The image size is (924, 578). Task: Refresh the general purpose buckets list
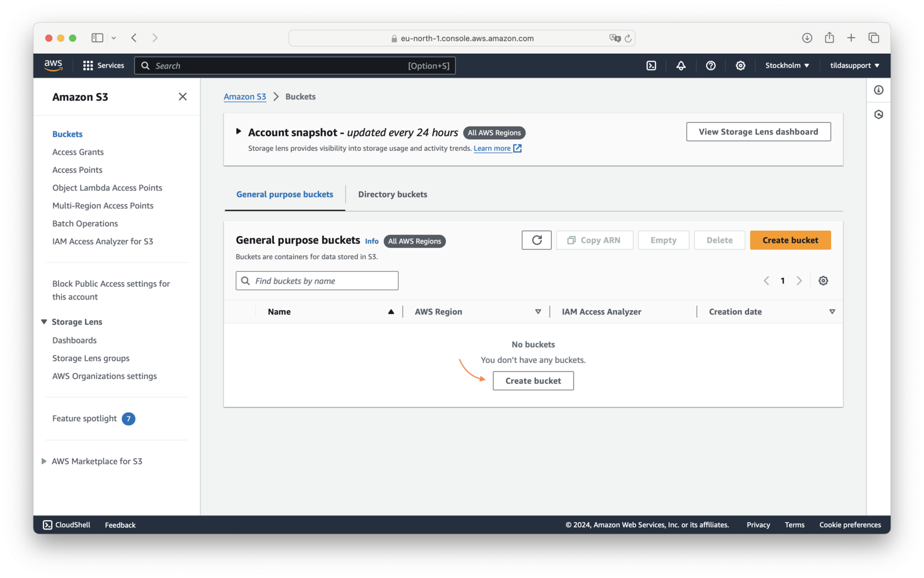pyautogui.click(x=536, y=240)
